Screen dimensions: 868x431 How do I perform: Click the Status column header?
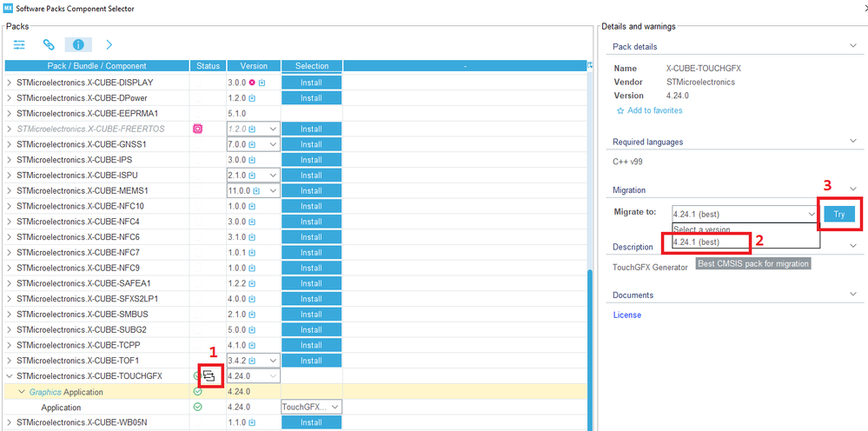click(209, 66)
